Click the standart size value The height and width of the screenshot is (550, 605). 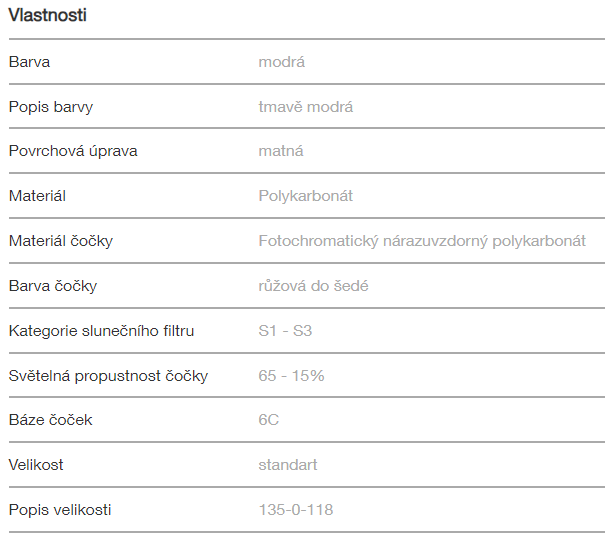coord(288,465)
